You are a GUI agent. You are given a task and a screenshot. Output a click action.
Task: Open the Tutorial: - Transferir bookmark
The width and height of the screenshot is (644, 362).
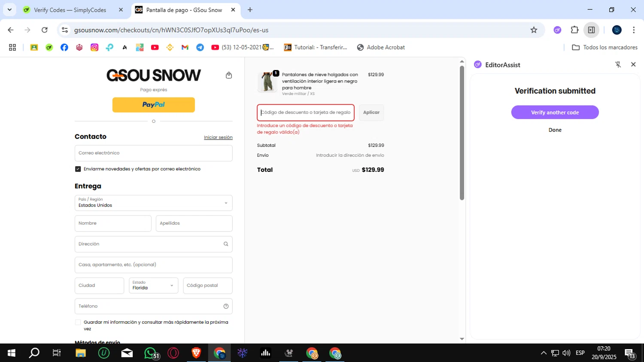[x=316, y=47]
